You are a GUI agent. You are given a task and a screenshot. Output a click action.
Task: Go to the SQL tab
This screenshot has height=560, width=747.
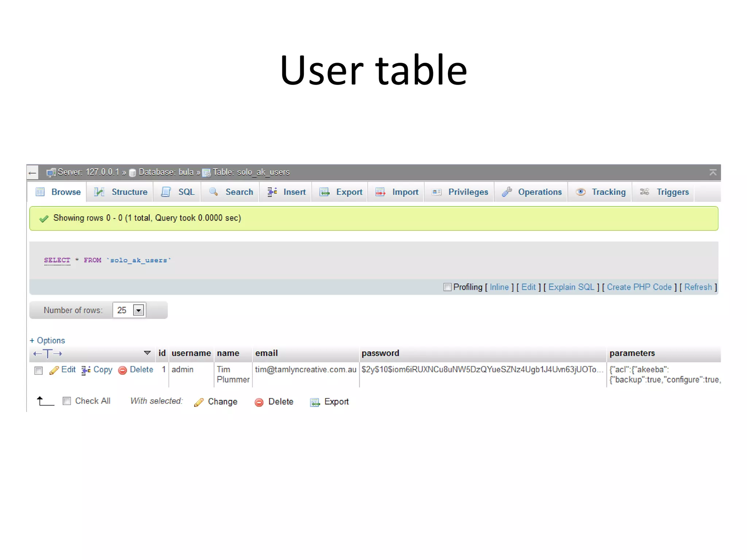(x=178, y=192)
